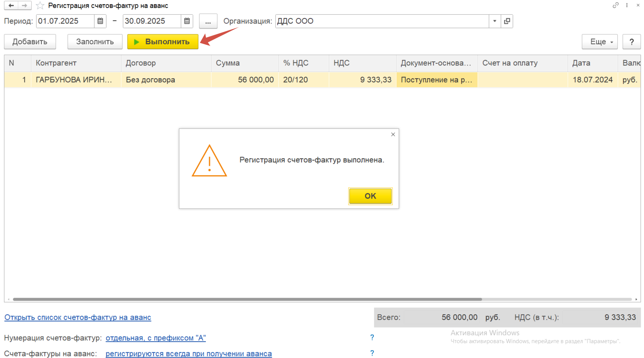The image size is (644, 358).
Task: Click the Заполнить button
Action: pos(95,42)
